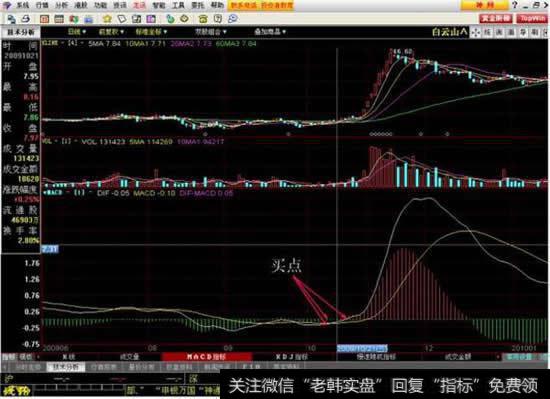
Task: Click the orange square toolbar icon
Action: [45, 19]
